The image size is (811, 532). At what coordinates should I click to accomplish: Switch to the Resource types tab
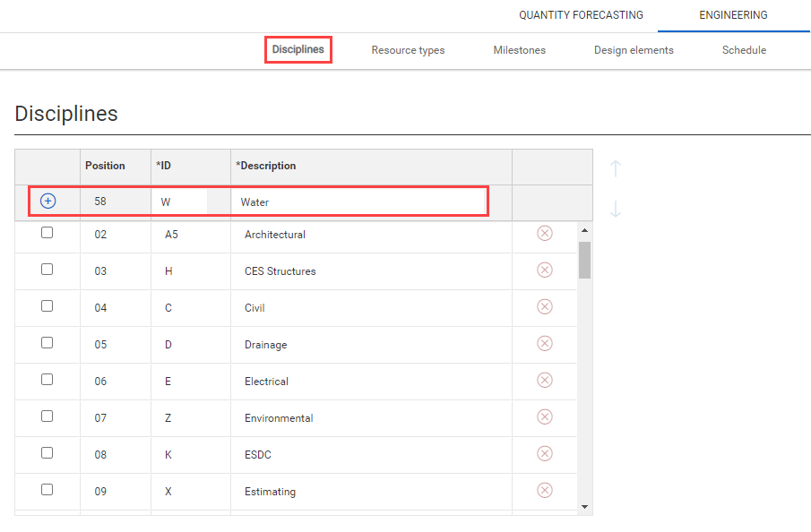coord(408,50)
